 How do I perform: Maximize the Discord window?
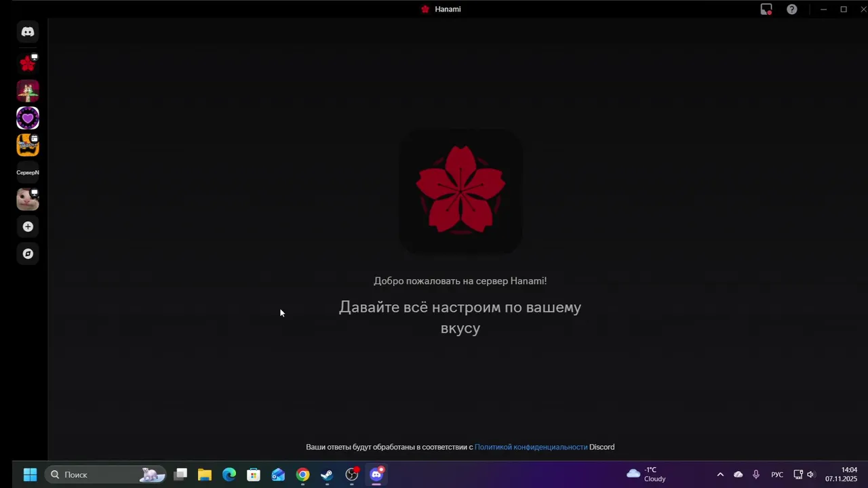844,9
